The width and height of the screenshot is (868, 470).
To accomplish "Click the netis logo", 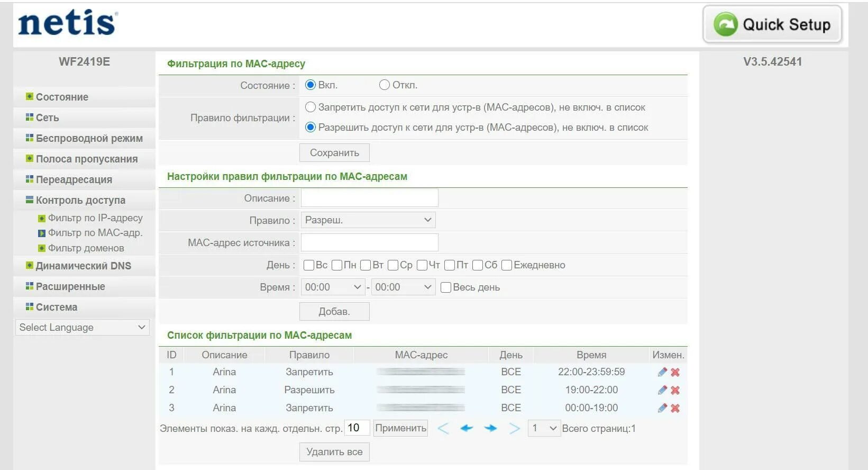I will [68, 23].
